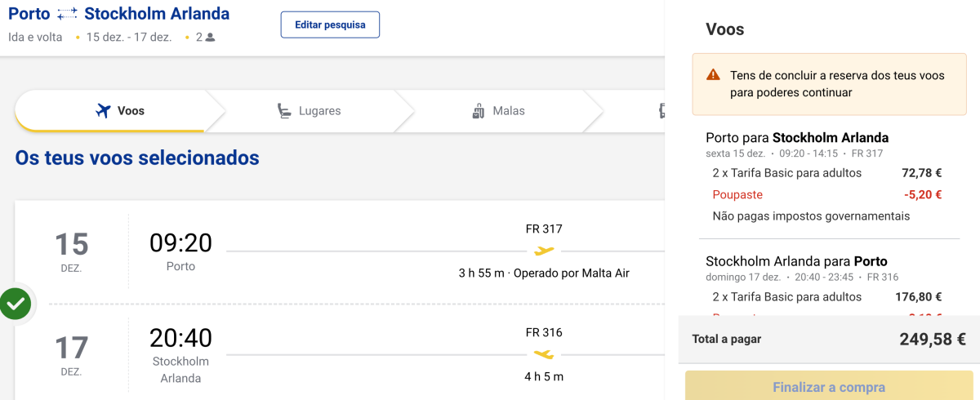Click the yellow plane icon under FR 317
The height and width of the screenshot is (400, 980).
point(544,251)
